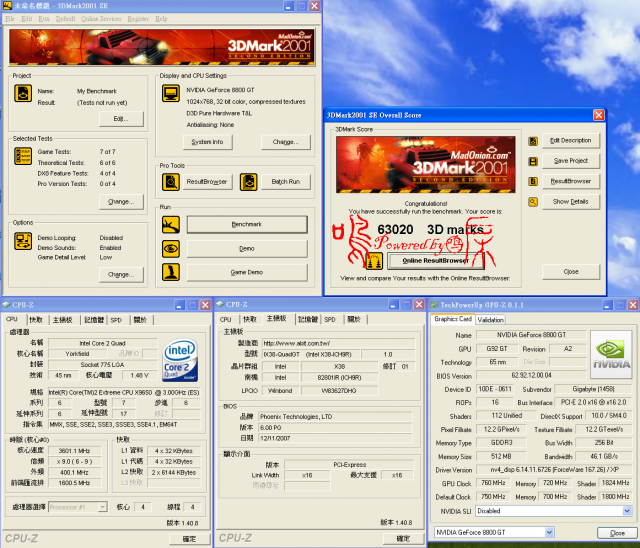Viewport: 640px width, 548px height.
Task: Click the 63020 3D marks score text
Action: pyautogui.click(x=430, y=230)
